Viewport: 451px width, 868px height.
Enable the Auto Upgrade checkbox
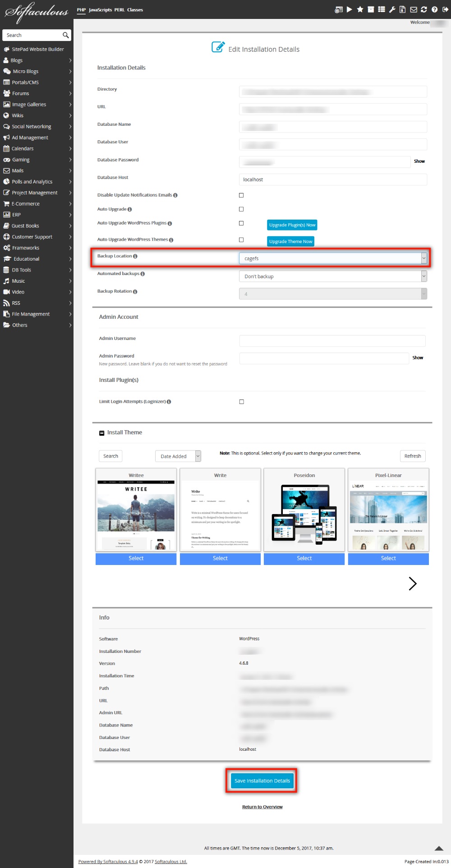click(x=241, y=209)
